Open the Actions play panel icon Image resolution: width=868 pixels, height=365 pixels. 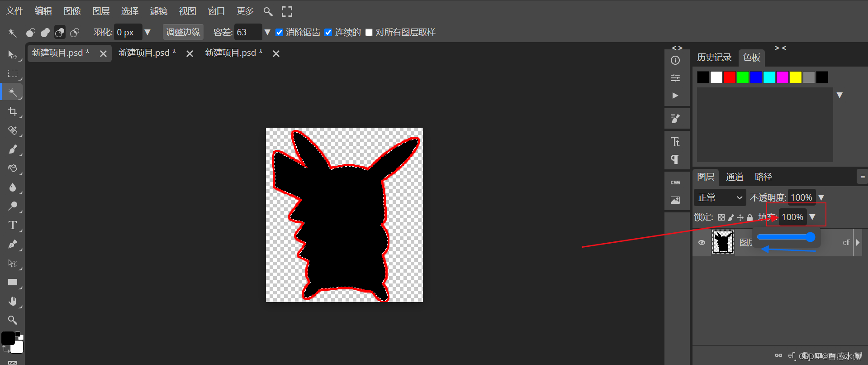(675, 96)
